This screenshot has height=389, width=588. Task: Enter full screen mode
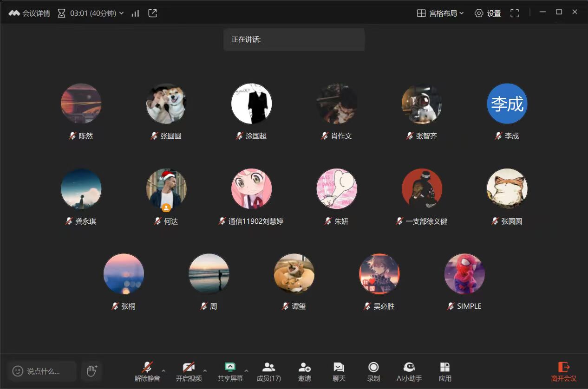[515, 13]
